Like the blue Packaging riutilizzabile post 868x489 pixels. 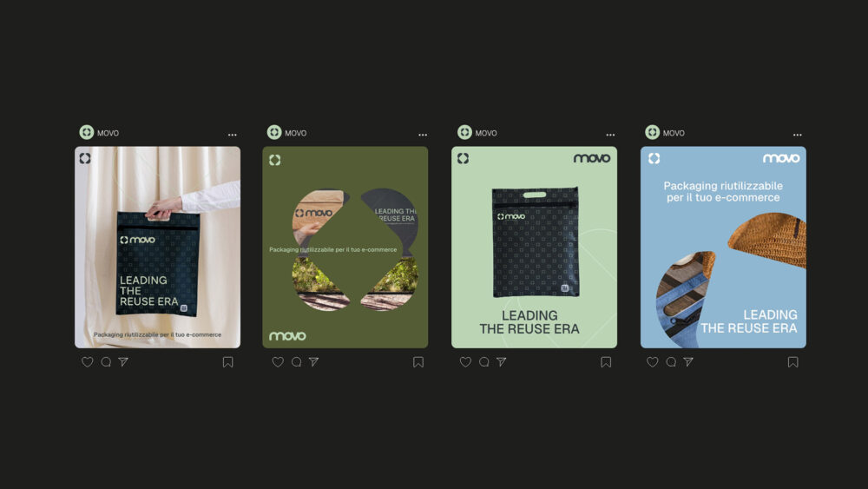point(653,361)
